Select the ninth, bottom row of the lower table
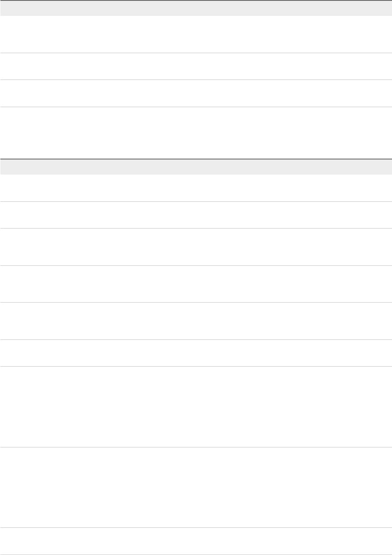This screenshot has height=555, width=392. pos(196,541)
